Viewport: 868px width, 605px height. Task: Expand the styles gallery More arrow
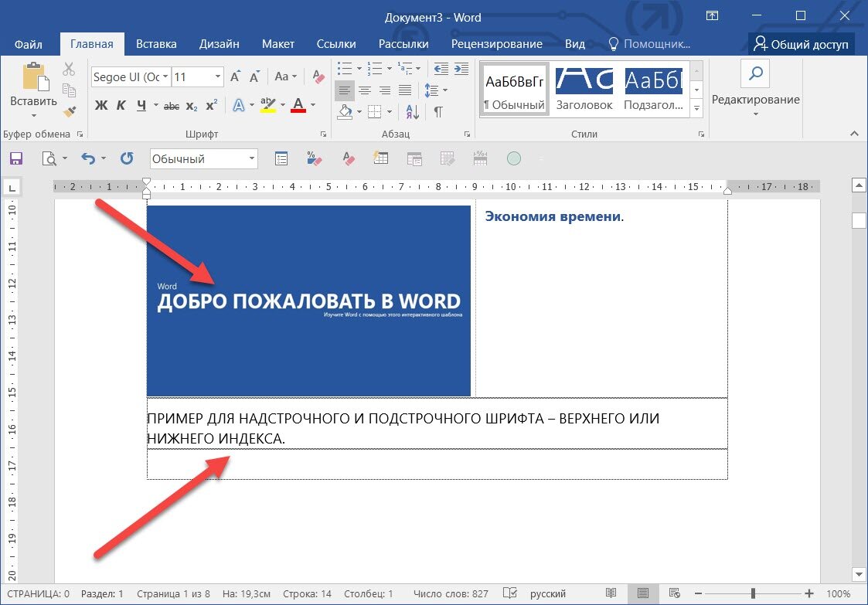pos(697,108)
